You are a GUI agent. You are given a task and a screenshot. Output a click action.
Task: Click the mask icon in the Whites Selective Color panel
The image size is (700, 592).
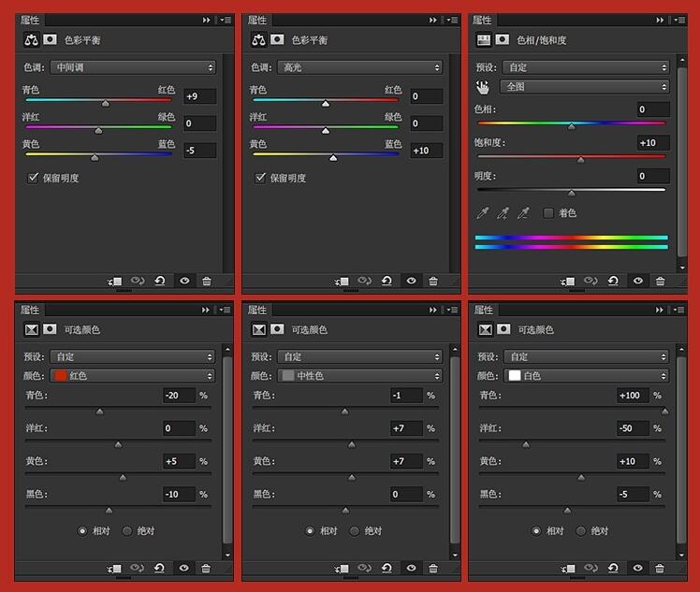coord(503,329)
